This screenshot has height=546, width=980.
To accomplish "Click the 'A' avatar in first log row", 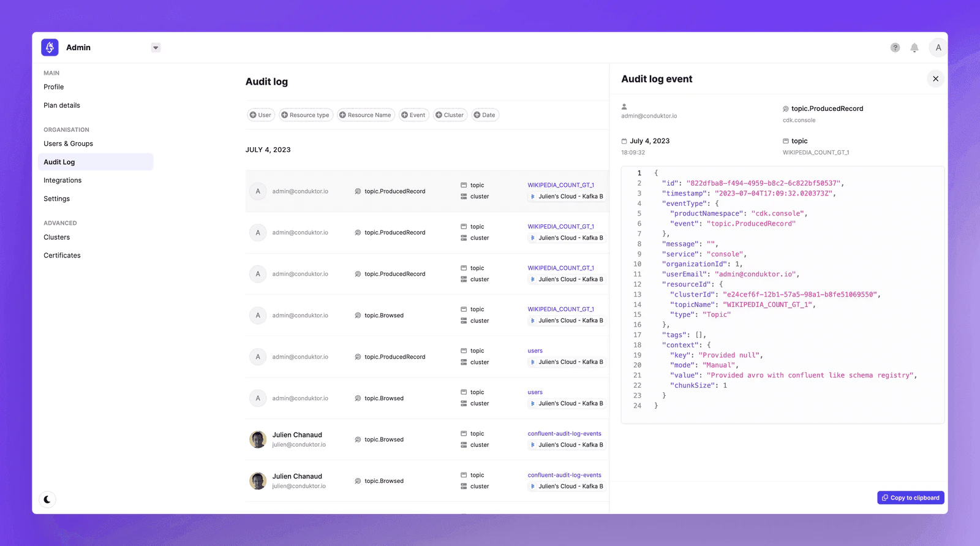I will [258, 191].
